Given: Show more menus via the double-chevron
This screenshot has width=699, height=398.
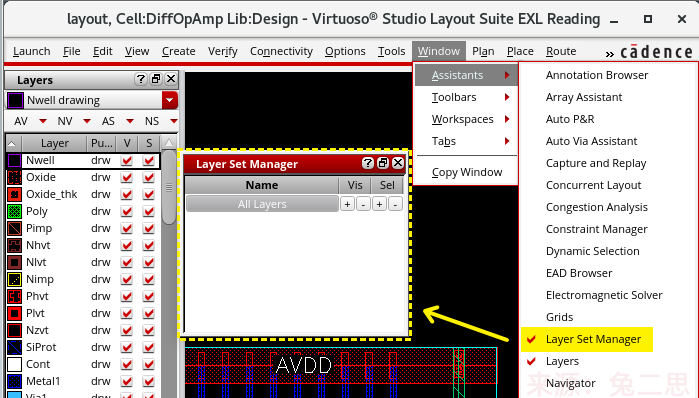Looking at the screenshot, I should [609, 54].
